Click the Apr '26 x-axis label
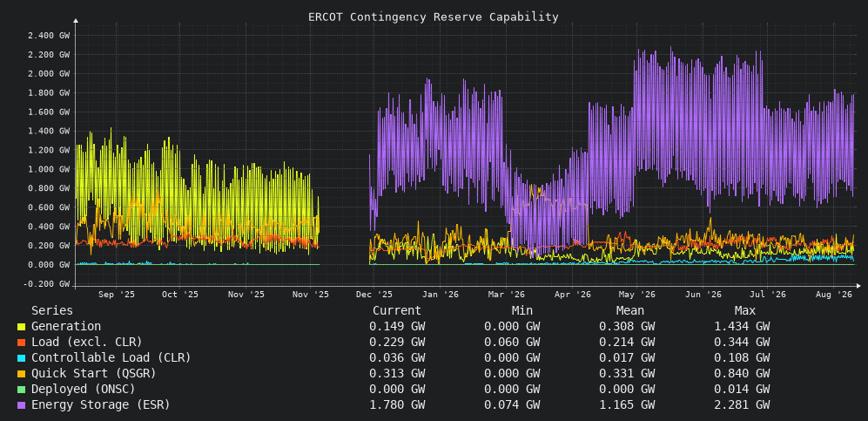This screenshot has height=421, width=868. coord(572,295)
